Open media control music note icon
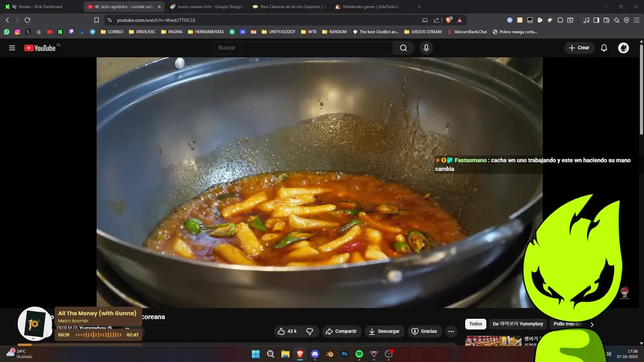Image resolution: width=644 pixels, height=362 pixels. 586,20
